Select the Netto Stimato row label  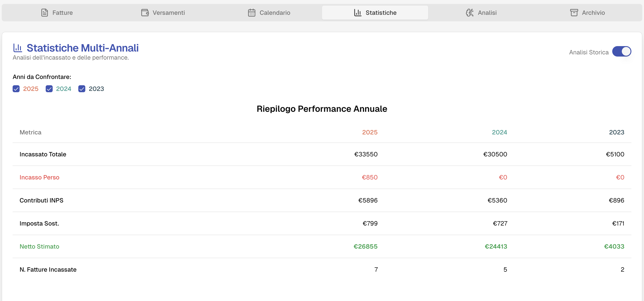point(39,246)
